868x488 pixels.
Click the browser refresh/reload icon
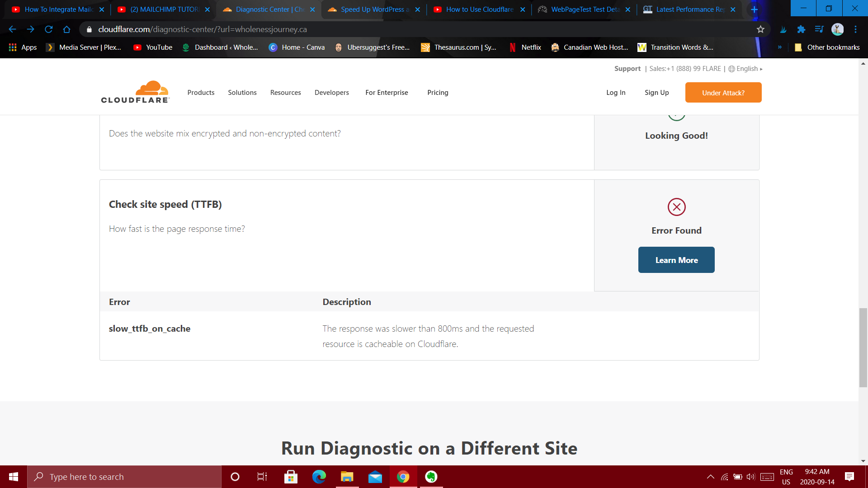[x=49, y=29]
